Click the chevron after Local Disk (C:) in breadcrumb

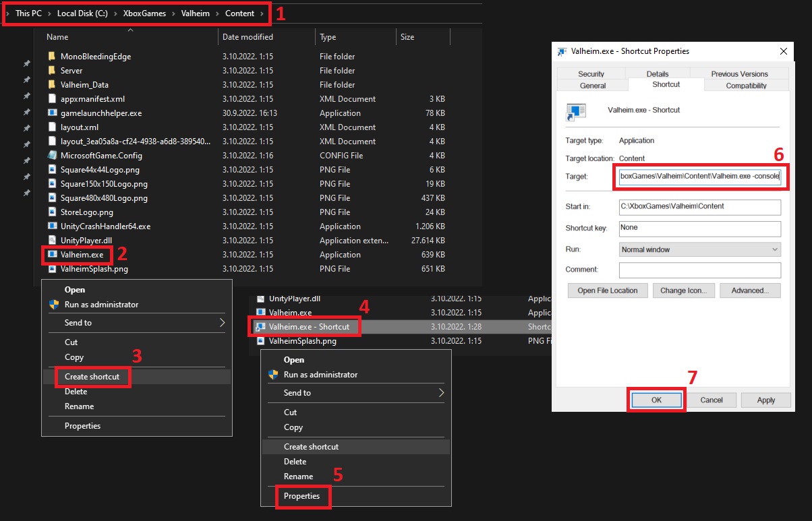coord(116,13)
